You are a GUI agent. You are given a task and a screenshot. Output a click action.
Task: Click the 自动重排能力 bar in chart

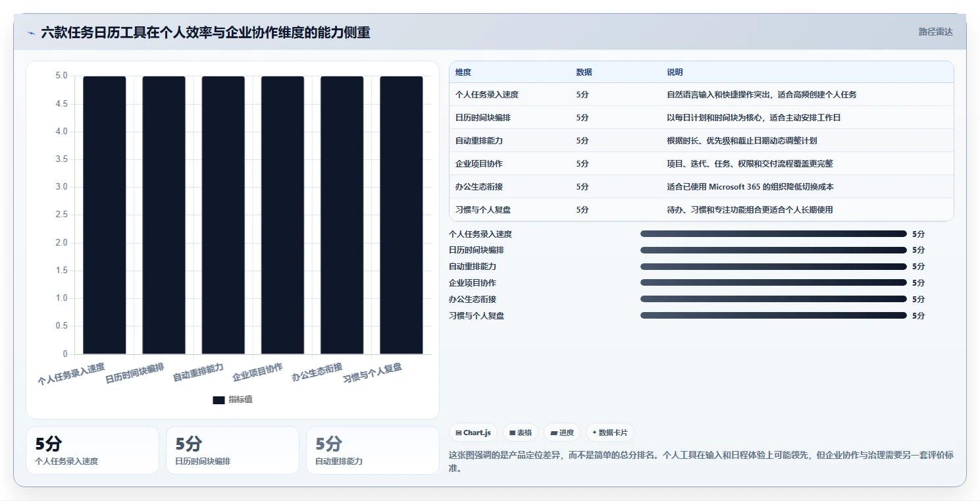click(223, 215)
